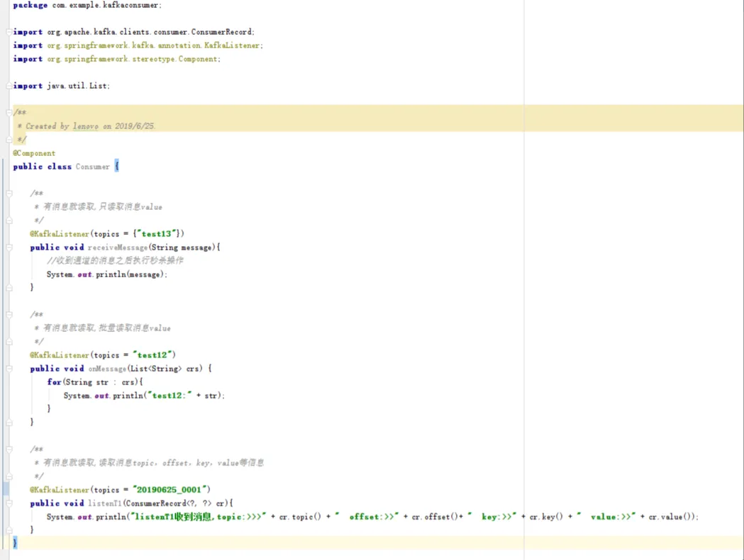Screen dimensions: 744x560
Task: Click the stereotype.Component import statement
Action: pyautogui.click(x=117, y=59)
